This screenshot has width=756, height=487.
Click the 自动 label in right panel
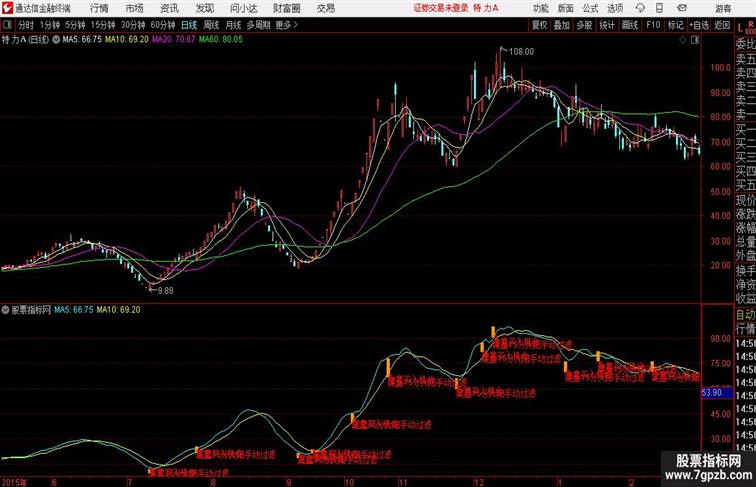click(x=745, y=315)
